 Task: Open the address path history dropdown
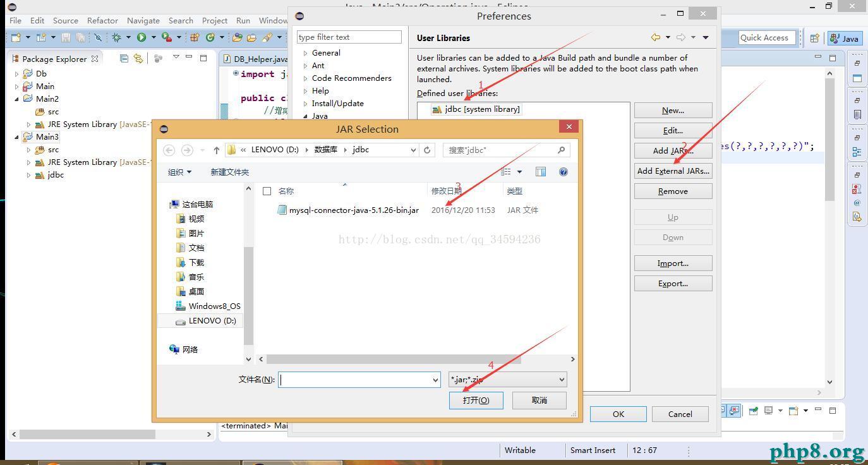pyautogui.click(x=413, y=150)
